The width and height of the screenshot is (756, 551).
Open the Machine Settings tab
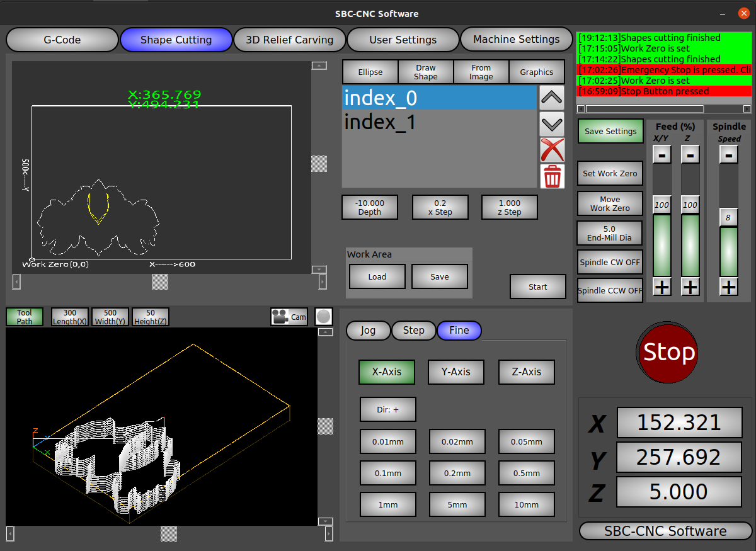tap(516, 39)
